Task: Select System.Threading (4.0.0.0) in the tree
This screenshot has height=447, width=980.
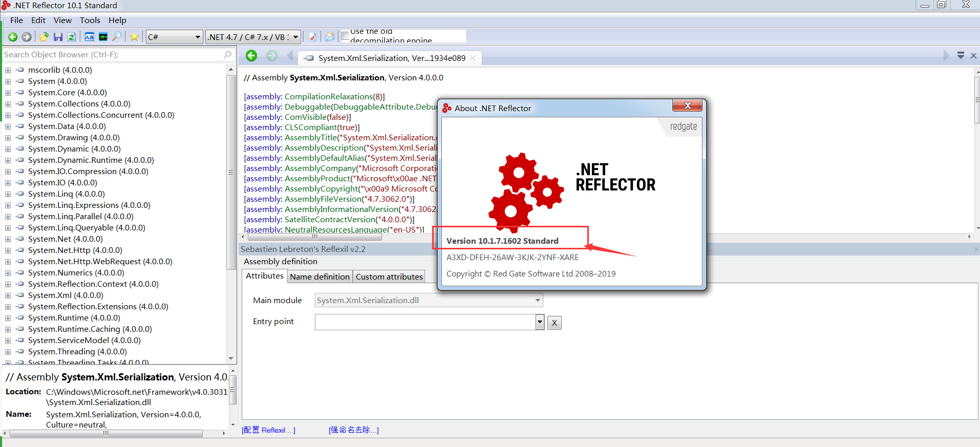Action: (77, 352)
